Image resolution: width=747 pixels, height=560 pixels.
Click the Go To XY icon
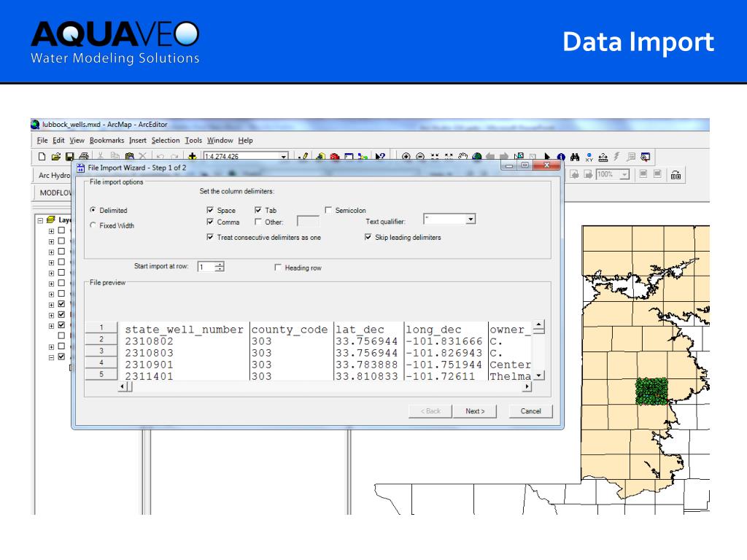pyautogui.click(x=589, y=156)
